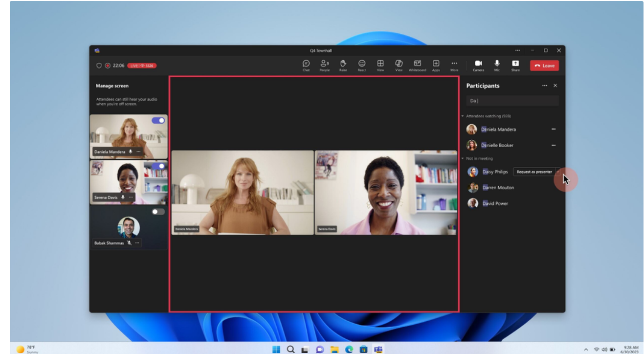Turn on Babak Shammas's on-screen toggle
Image resolution: width=644 pixels, height=354 pixels.
tap(158, 212)
